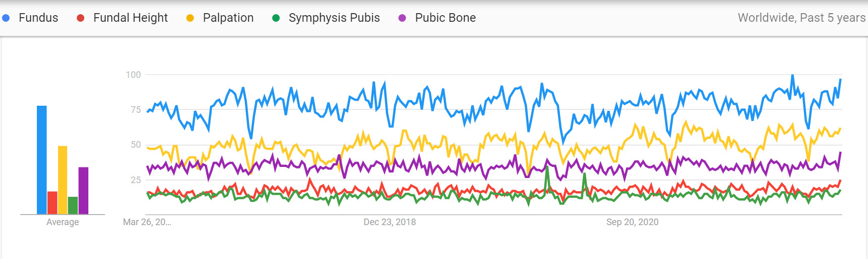Viewport: 868px width, 259px height.
Task: Click the Worldwide, Past 5 years text
Action: (x=801, y=18)
